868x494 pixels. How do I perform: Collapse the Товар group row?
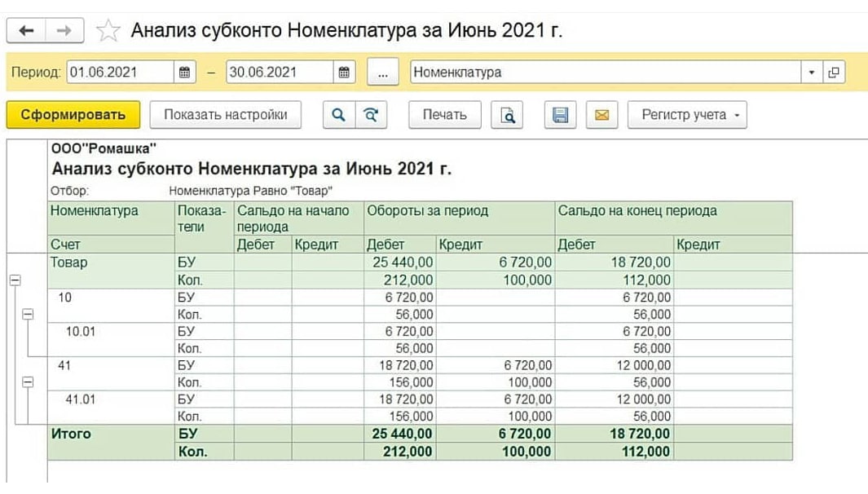[15, 280]
